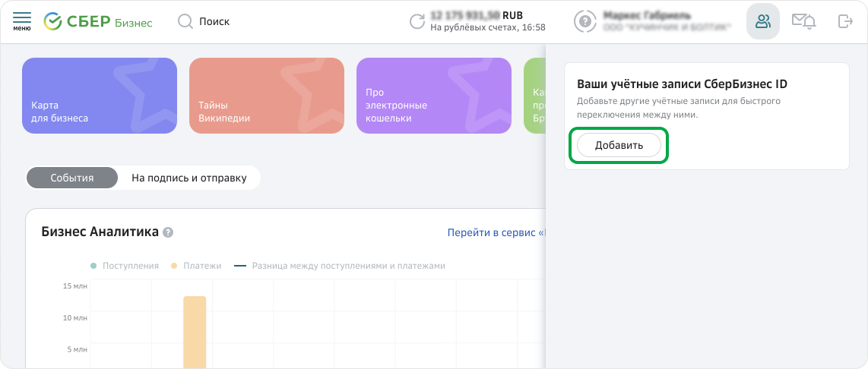Open the Тайны Википедии banner
This screenshot has height=369, width=868.
point(267,96)
